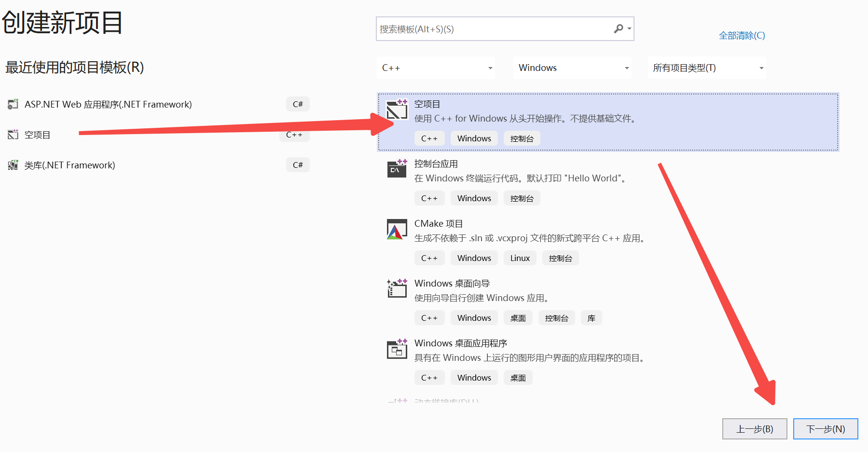868x452 pixels.
Task: Click the description '具有在 Windows 上运行的图形用户界面'
Action: click(x=530, y=358)
